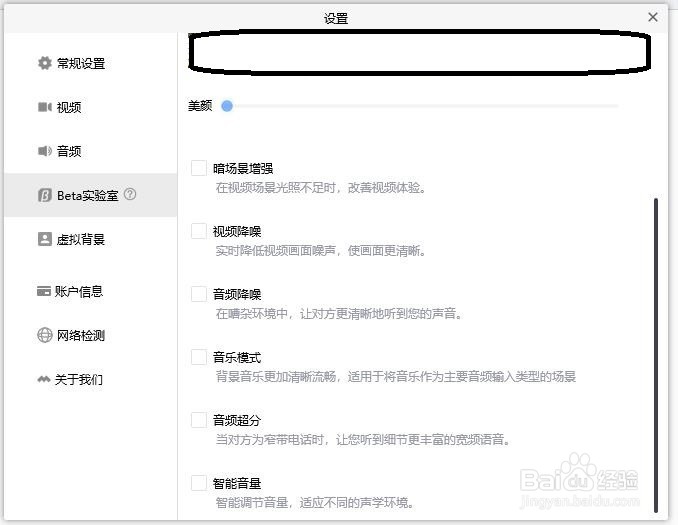Click the description 智能调节音量，适应不同的声学环境。
678x525 pixels.
pos(314,503)
